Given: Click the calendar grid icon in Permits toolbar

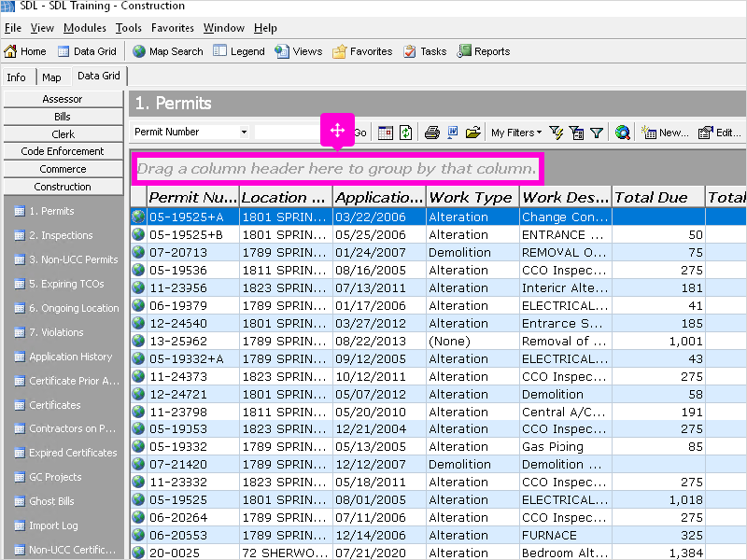Looking at the screenshot, I should pyautogui.click(x=386, y=133).
